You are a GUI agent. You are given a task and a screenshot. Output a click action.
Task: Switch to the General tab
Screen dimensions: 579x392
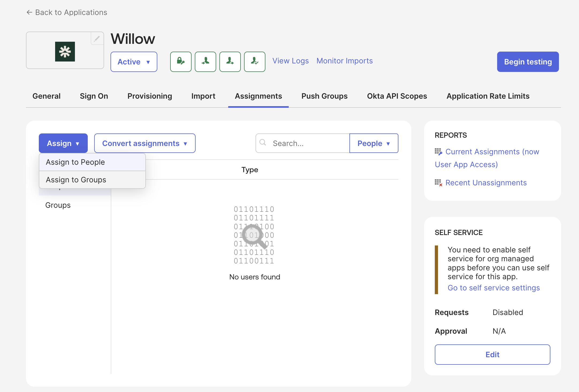pyautogui.click(x=47, y=96)
